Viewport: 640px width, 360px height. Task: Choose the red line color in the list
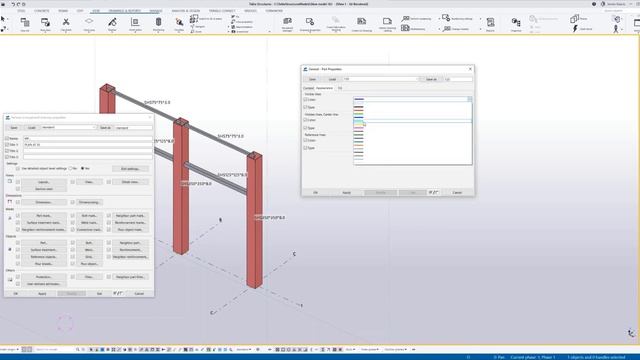358,111
